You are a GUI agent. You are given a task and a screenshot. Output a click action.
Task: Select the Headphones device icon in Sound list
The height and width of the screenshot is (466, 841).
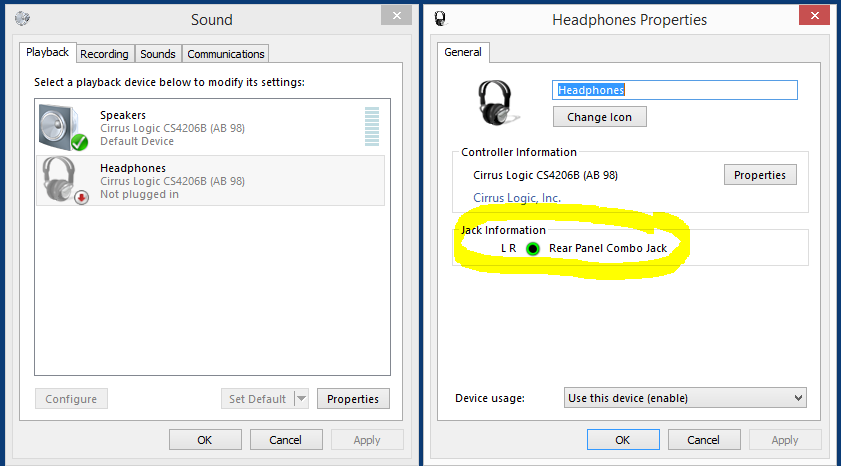click(65, 180)
